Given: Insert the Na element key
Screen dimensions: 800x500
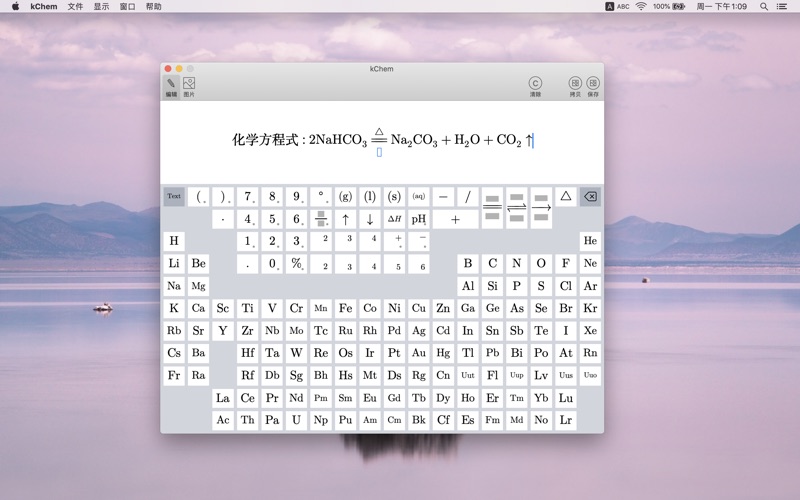Looking at the screenshot, I should point(174,286).
